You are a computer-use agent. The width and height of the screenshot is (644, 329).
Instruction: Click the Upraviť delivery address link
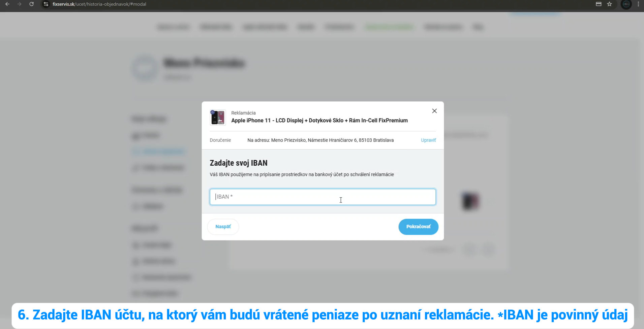428,140
